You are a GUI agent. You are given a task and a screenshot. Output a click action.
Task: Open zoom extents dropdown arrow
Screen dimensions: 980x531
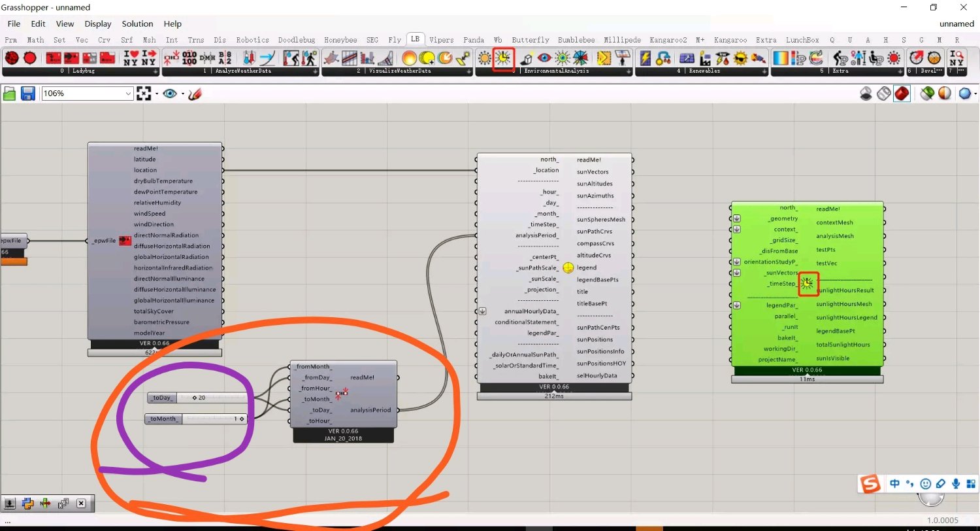click(157, 94)
